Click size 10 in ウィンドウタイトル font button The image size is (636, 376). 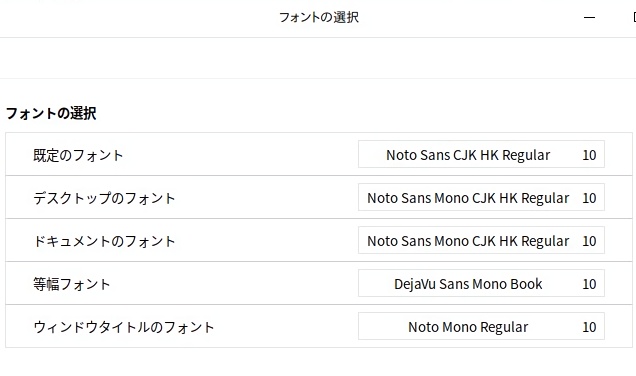pyautogui.click(x=589, y=327)
